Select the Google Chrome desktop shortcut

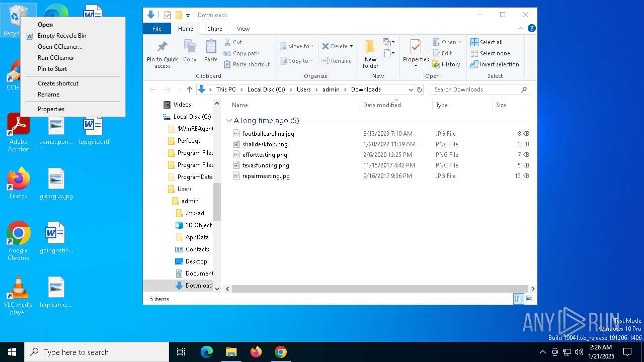pos(19,241)
